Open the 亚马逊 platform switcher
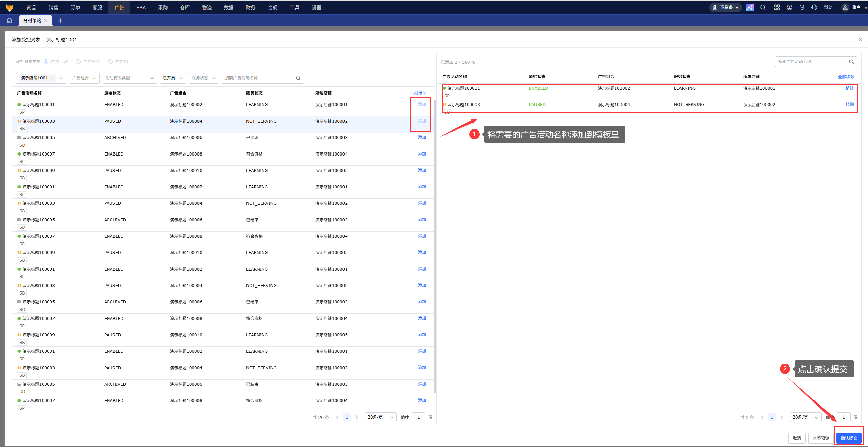Viewport: 868px width, 447px height. tap(725, 7)
